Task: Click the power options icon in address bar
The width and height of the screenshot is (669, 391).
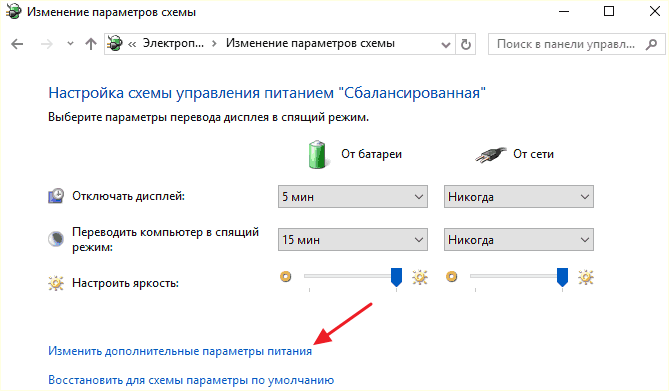Action: [114, 44]
